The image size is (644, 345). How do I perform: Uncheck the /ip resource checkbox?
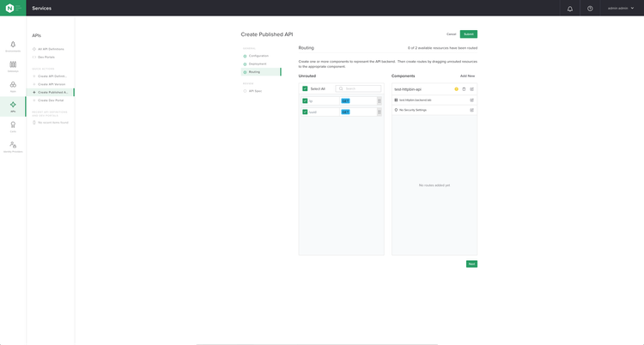pyautogui.click(x=305, y=100)
